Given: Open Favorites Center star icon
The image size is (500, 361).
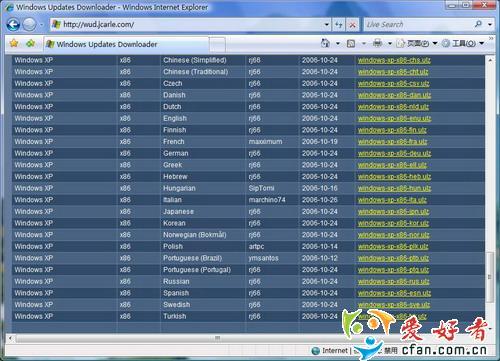Looking at the screenshot, I should [x=14, y=43].
